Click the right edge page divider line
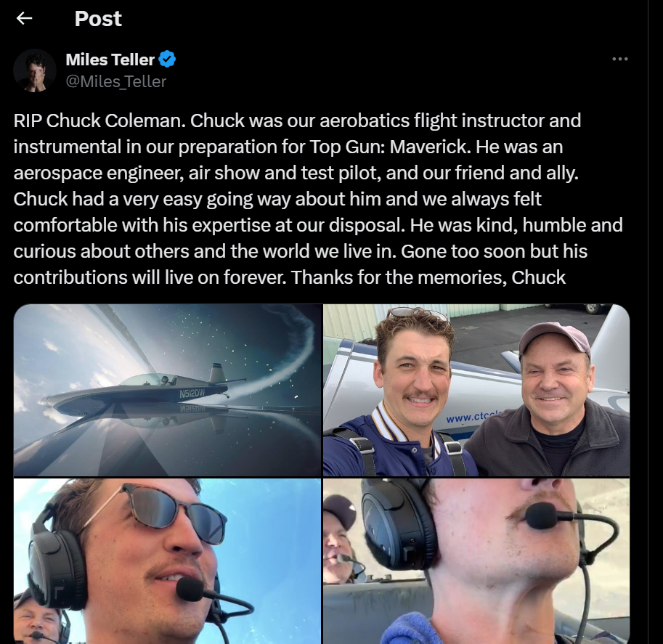Viewport: 663px width, 644px height. click(648, 322)
